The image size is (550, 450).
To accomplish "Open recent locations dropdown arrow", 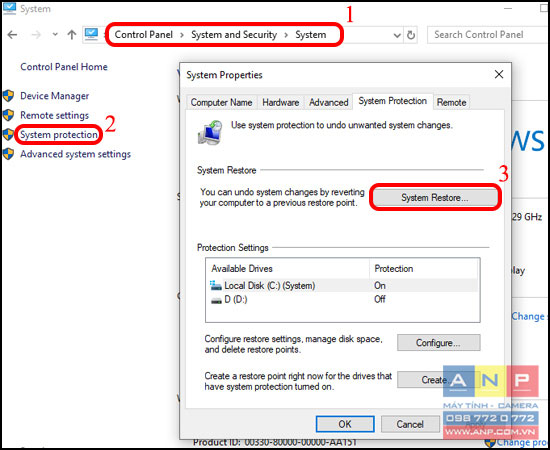I will coord(55,35).
